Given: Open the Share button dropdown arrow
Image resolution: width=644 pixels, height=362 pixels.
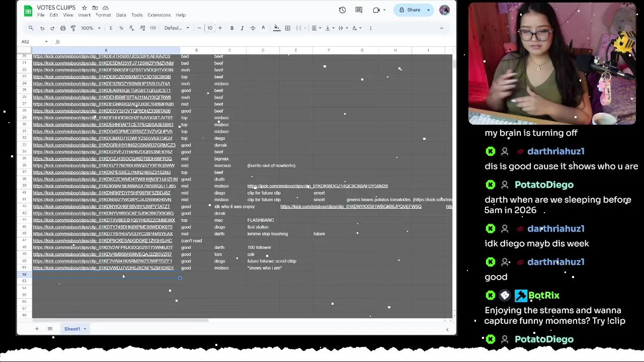Looking at the screenshot, I should point(429,10).
